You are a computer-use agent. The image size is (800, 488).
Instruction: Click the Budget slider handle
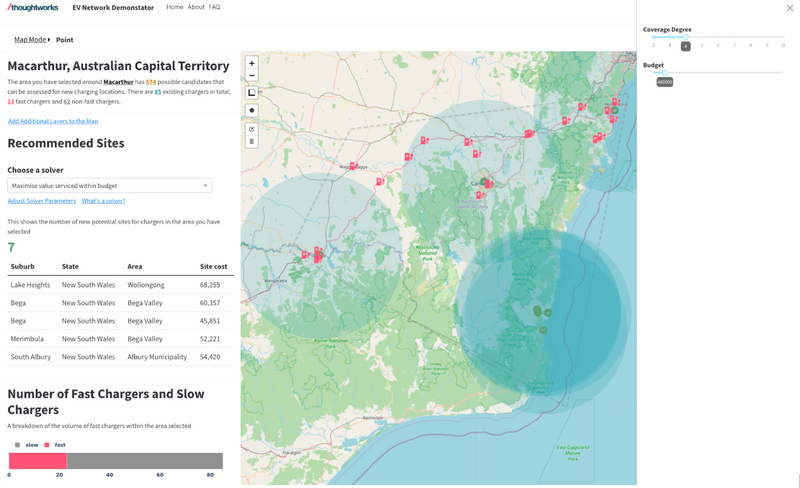(665, 72)
